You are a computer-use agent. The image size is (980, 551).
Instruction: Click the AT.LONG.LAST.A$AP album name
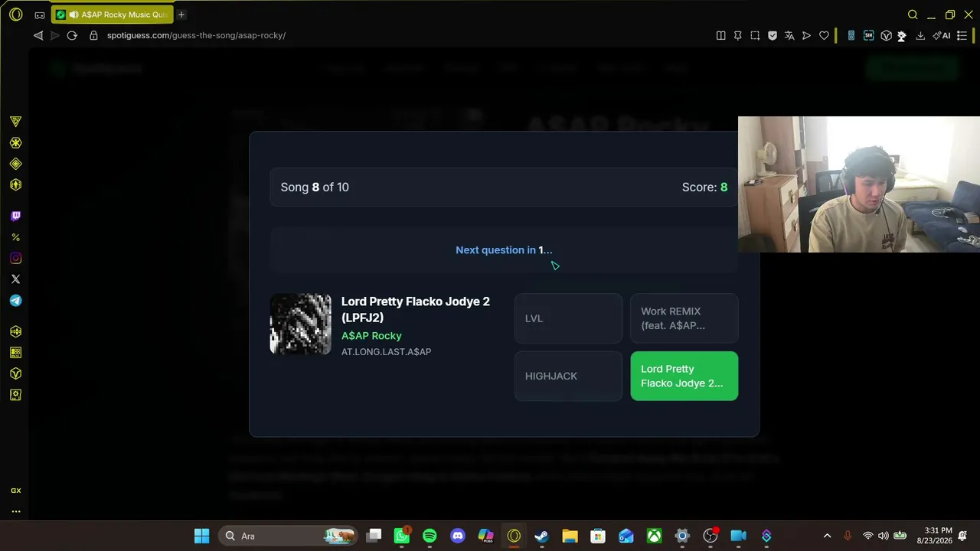coord(386,352)
